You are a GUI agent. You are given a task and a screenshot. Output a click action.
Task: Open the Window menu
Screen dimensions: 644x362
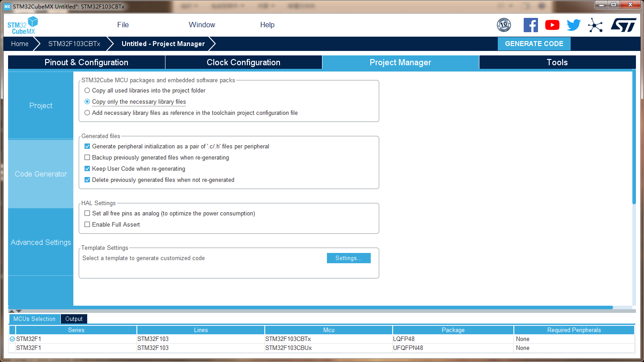pos(202,25)
